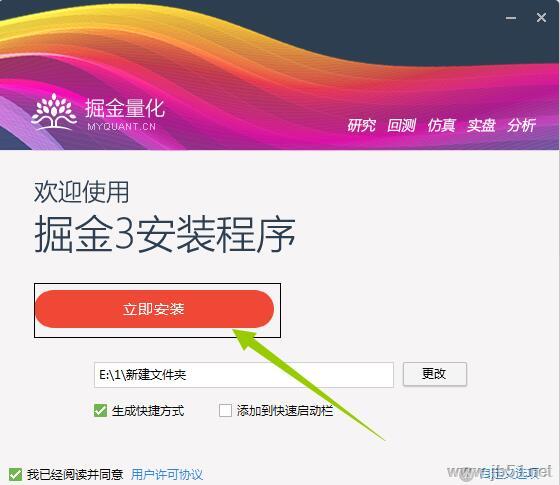Start installation with 立即安装
The height and width of the screenshot is (485, 560).
point(155,309)
